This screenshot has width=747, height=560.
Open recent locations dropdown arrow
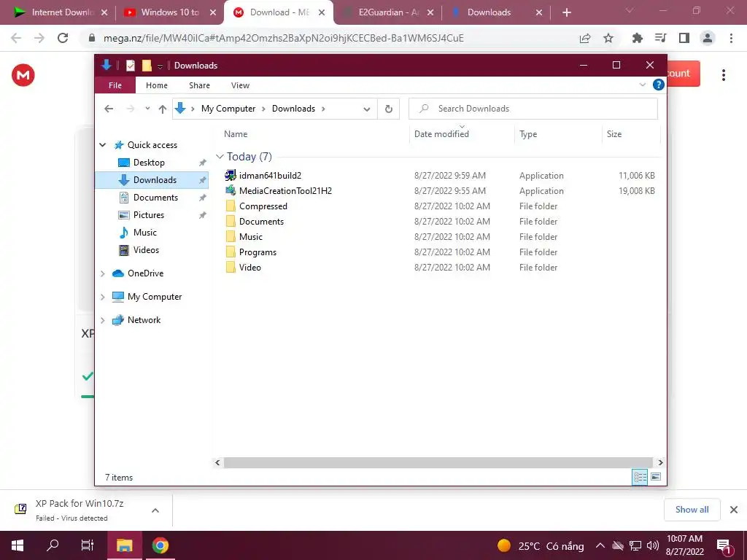[x=147, y=109]
